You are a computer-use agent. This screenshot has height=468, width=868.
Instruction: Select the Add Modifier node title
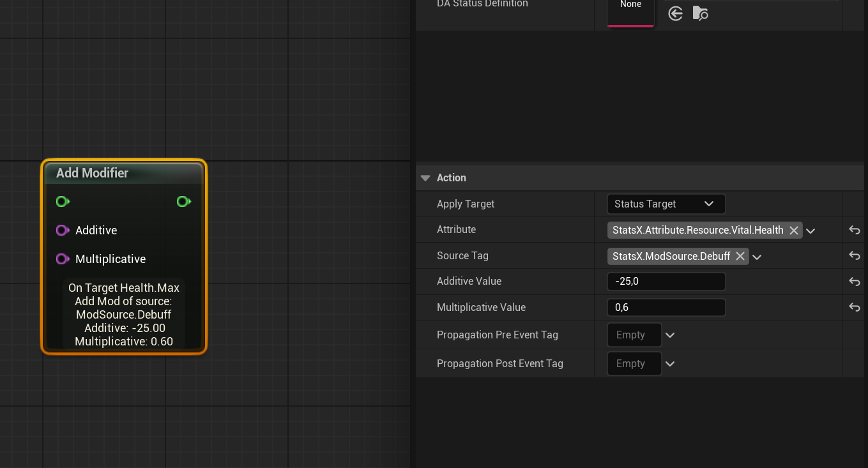(x=93, y=172)
